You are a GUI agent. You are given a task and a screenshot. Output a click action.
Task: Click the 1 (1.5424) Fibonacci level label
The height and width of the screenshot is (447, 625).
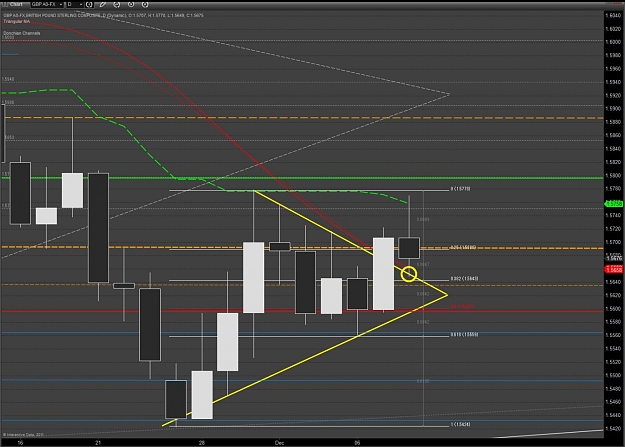click(460, 424)
